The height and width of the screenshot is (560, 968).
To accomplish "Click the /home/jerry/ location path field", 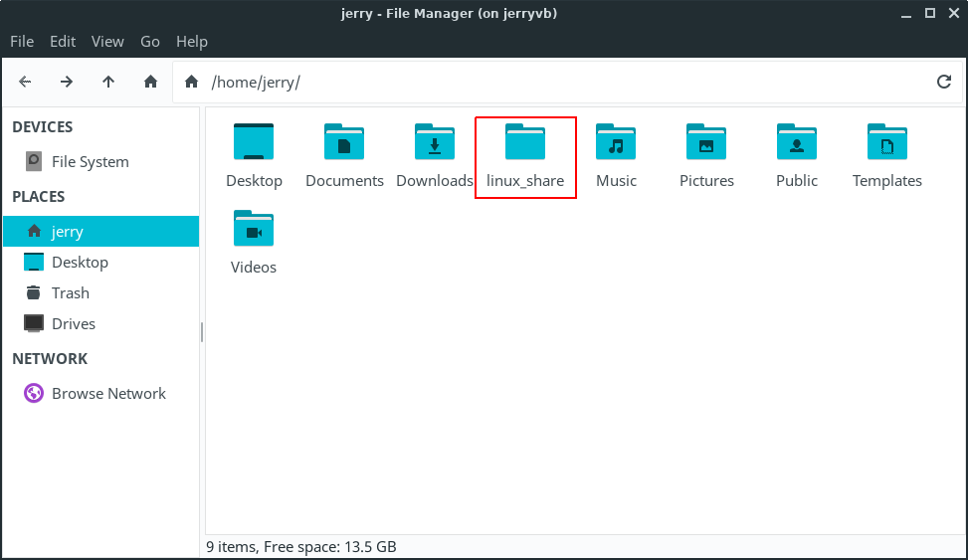I will (x=557, y=82).
